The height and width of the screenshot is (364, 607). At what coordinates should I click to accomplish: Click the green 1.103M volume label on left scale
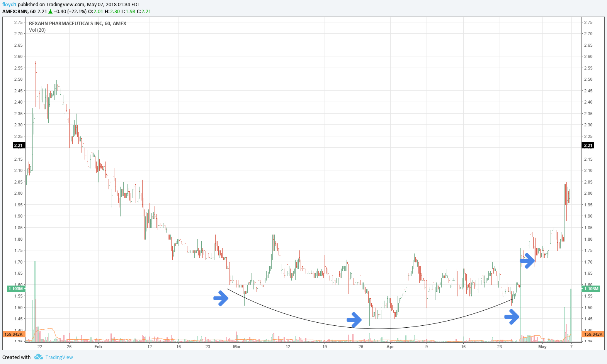pyautogui.click(x=16, y=289)
